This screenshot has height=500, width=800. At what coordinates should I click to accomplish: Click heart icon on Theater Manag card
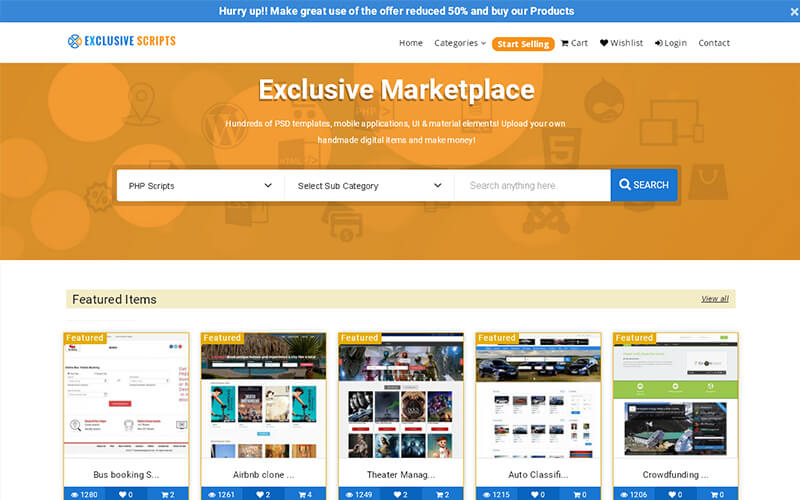click(x=397, y=494)
